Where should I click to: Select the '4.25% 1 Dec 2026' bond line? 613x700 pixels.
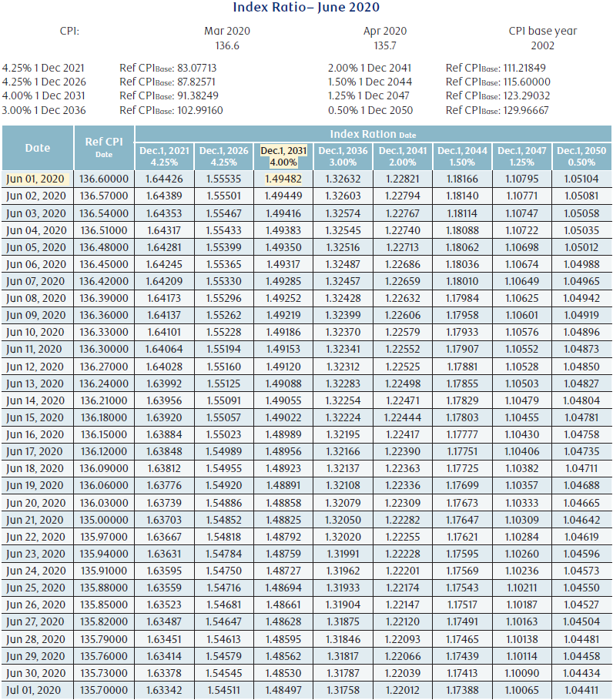pyautogui.click(x=44, y=82)
